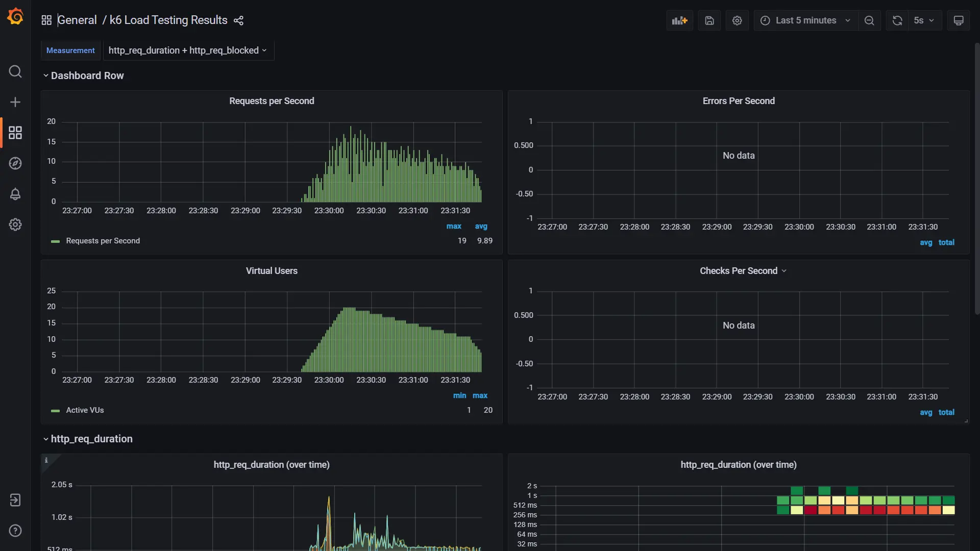Collapse the Dashboard Row section
The image size is (980, 551).
coord(87,76)
